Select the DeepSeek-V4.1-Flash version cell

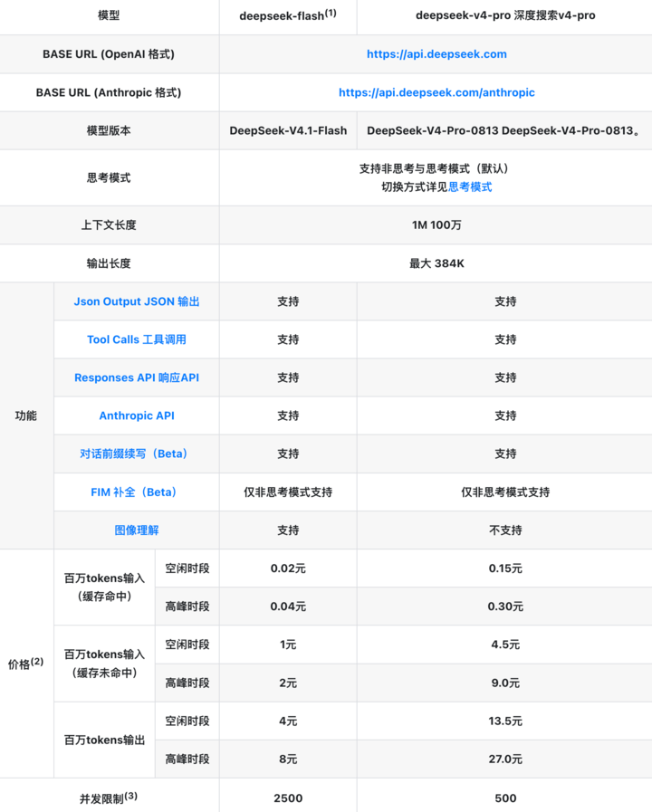(x=288, y=130)
